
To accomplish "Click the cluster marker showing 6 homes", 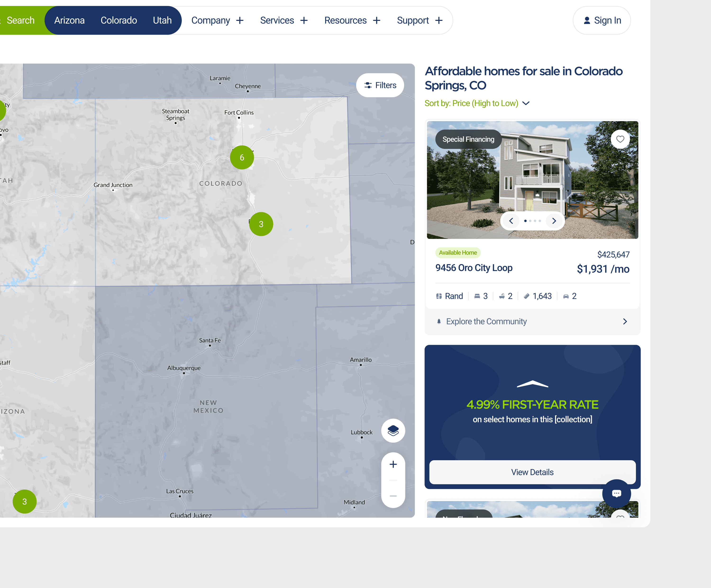I will click(242, 157).
